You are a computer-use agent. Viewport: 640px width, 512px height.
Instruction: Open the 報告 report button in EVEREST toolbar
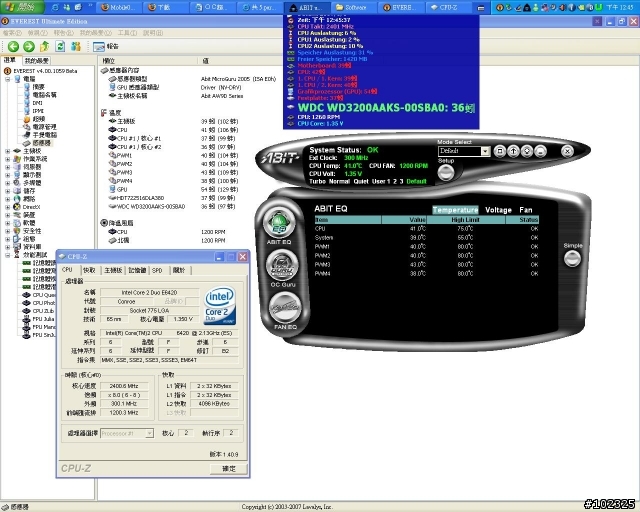pos(106,47)
